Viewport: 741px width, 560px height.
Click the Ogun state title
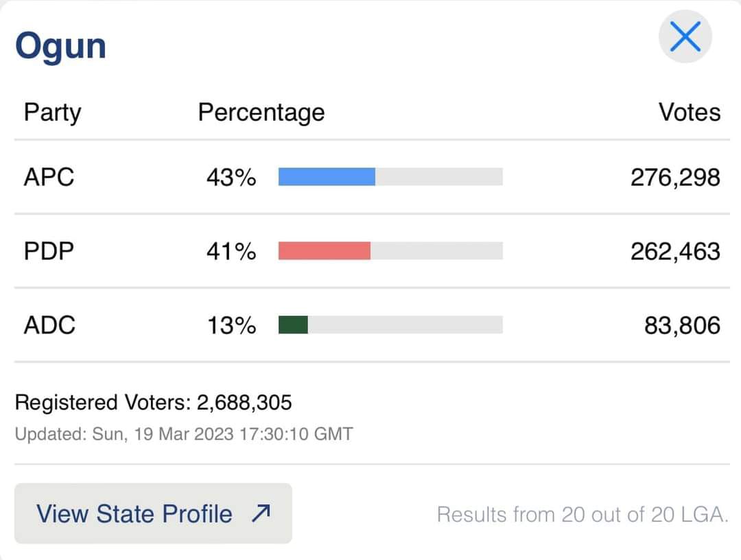60,47
